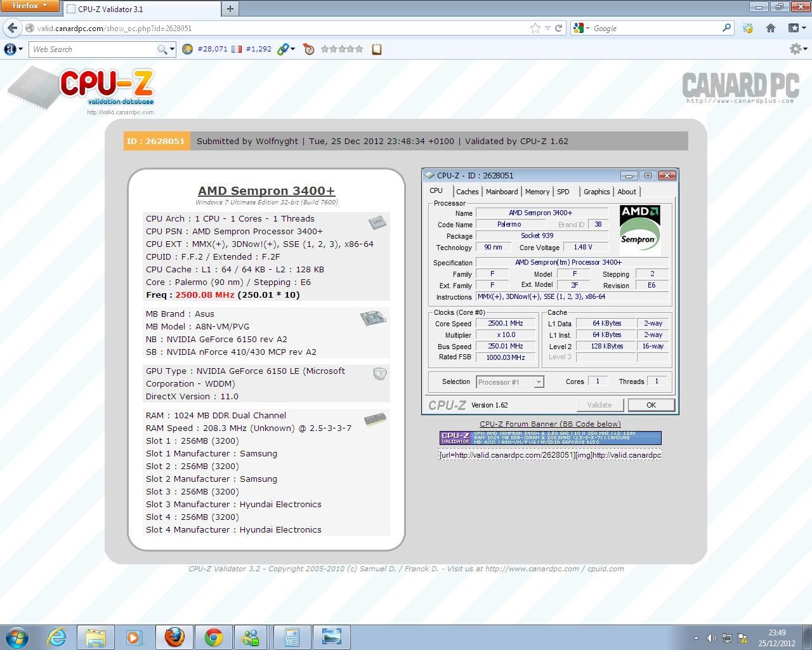Viewport: 812px width, 650px height.
Task: Select the CPU-Z Validator 3.1 browser tab
Action: (x=141, y=9)
